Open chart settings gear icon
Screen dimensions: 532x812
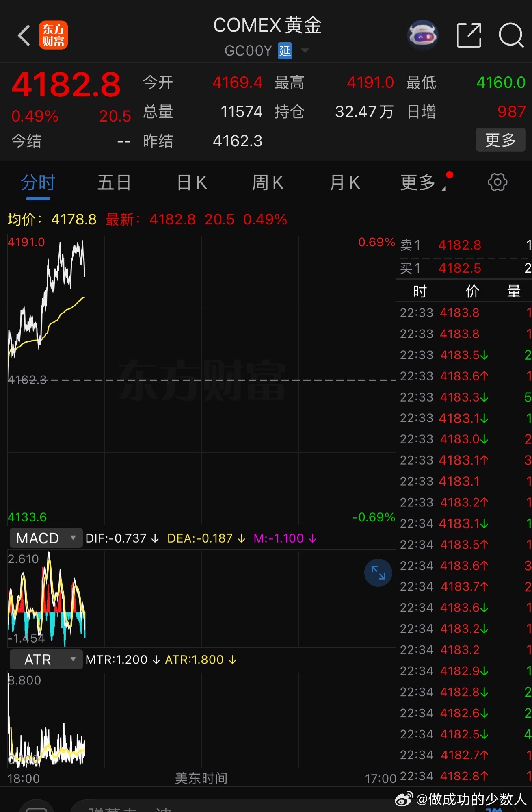pyautogui.click(x=497, y=182)
